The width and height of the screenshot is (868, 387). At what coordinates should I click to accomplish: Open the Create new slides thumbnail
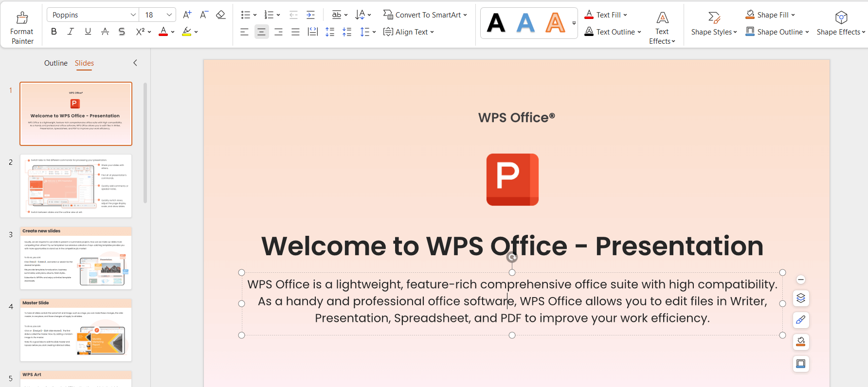(76, 258)
